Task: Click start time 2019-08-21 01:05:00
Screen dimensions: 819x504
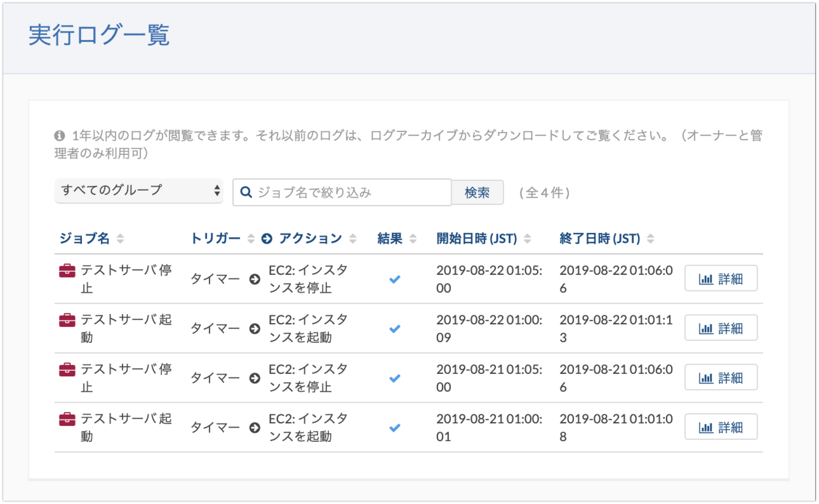Action: pos(489,378)
